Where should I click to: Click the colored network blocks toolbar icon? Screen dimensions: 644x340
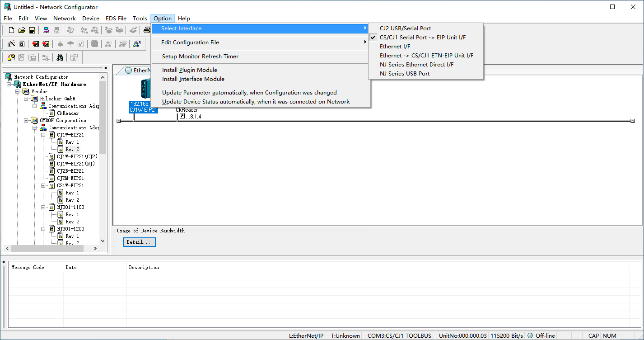tap(137, 44)
